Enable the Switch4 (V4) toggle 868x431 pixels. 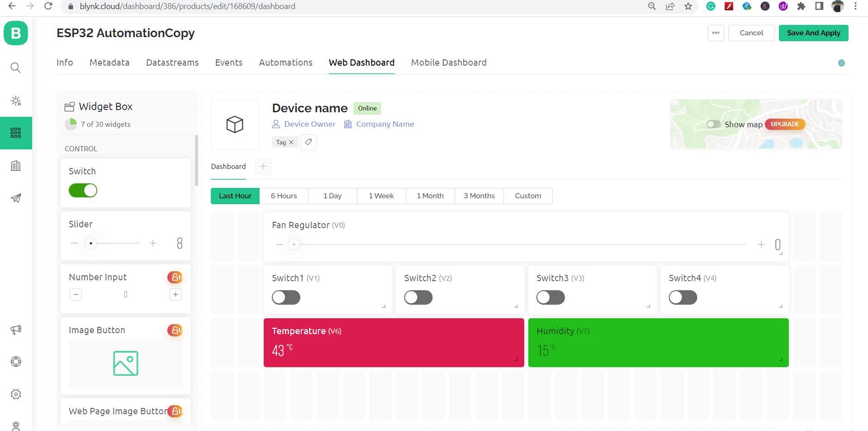click(683, 297)
